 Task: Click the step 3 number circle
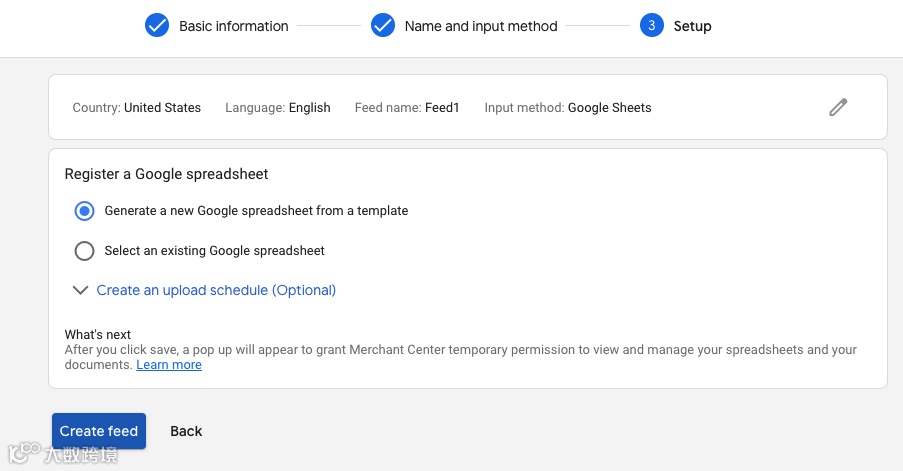click(652, 26)
